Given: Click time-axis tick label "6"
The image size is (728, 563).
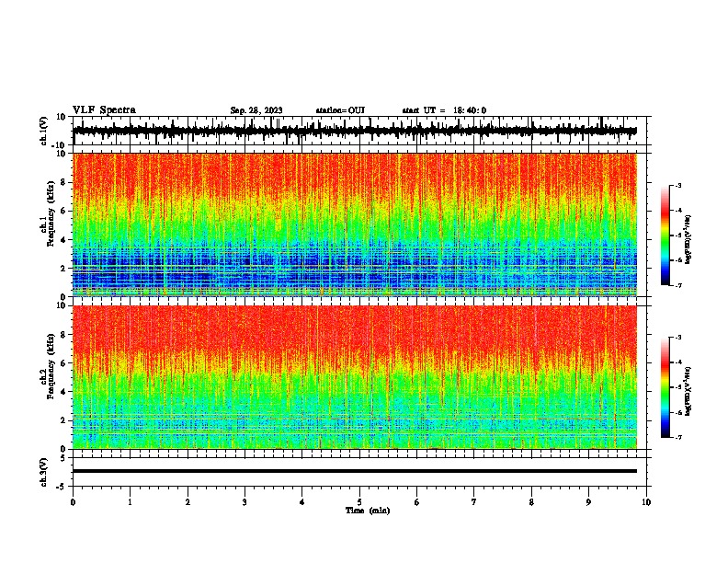Looking at the screenshot, I should 417,502.
